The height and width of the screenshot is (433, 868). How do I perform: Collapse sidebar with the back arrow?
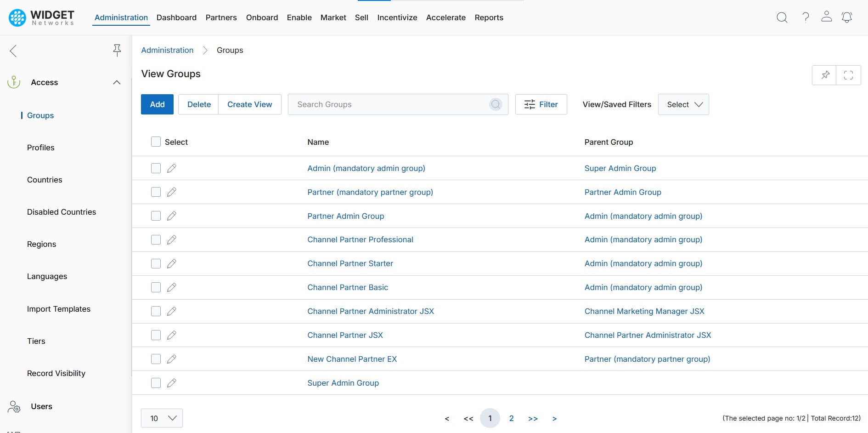tap(13, 51)
